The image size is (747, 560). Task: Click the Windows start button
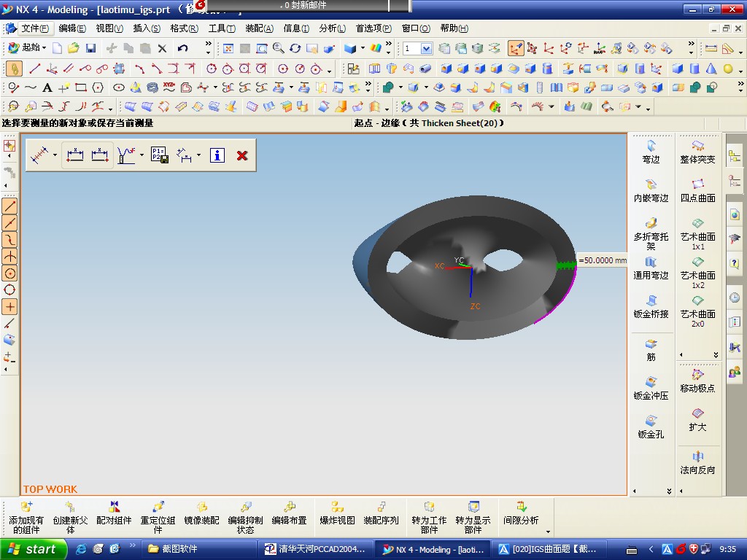coord(33,549)
